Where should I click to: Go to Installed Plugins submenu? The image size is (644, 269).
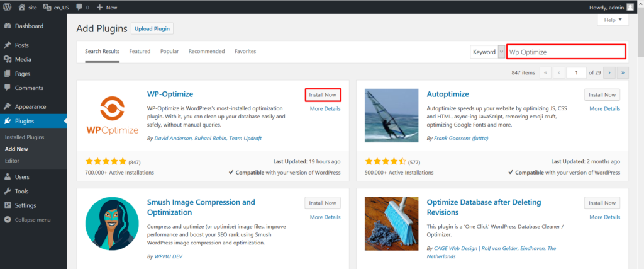pyautogui.click(x=25, y=137)
